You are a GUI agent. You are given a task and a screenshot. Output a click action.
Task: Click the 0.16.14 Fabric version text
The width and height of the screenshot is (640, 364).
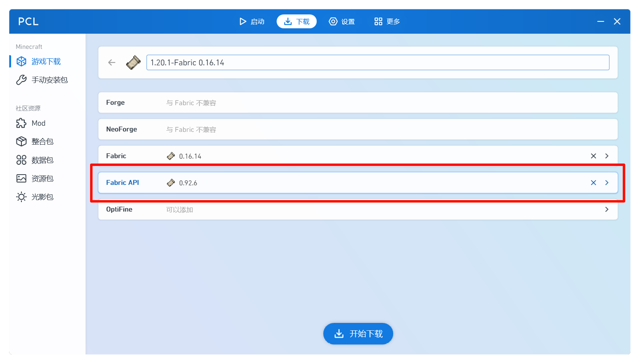(x=190, y=157)
